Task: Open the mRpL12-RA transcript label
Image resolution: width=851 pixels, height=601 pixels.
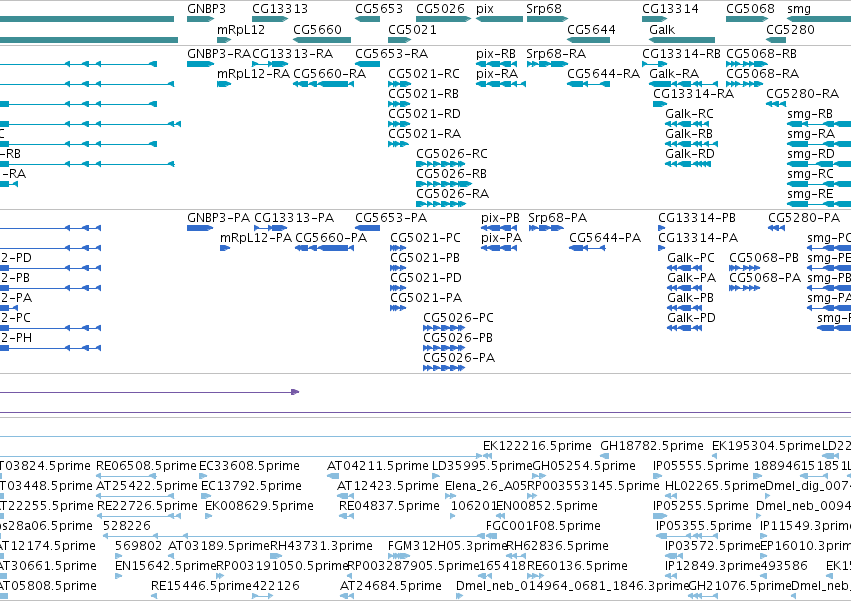Action: [x=253, y=74]
